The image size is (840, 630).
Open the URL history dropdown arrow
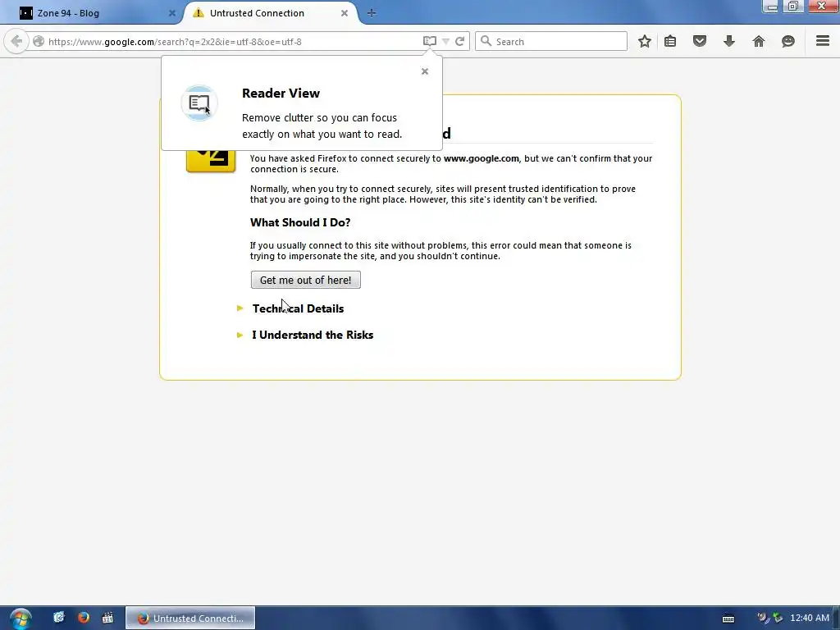(x=445, y=41)
